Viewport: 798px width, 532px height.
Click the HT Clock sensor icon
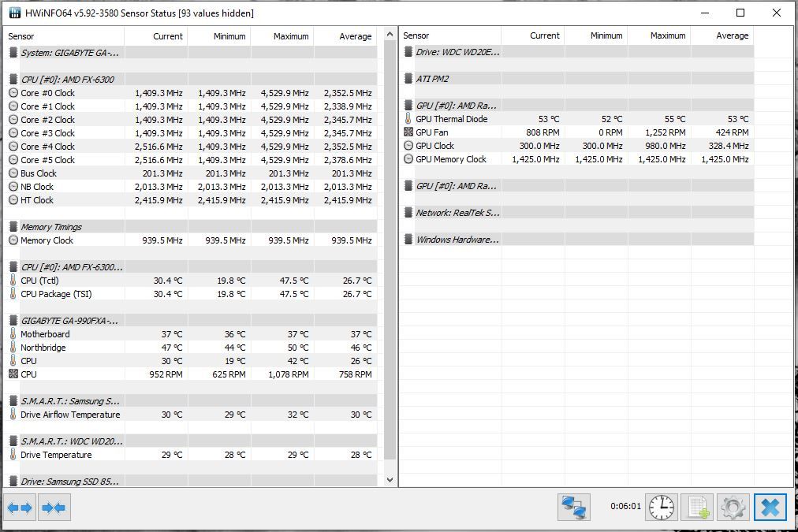tap(13, 200)
